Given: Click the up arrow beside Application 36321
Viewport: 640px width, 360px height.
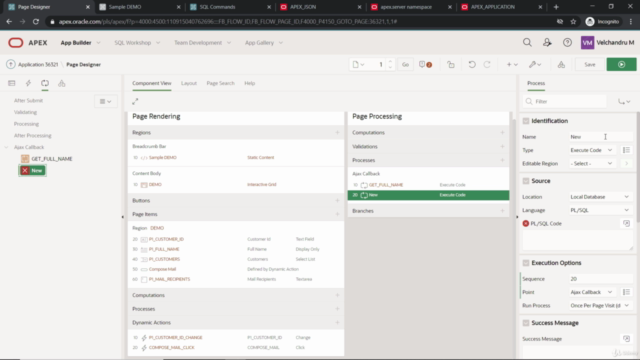Looking at the screenshot, I should point(11,64).
